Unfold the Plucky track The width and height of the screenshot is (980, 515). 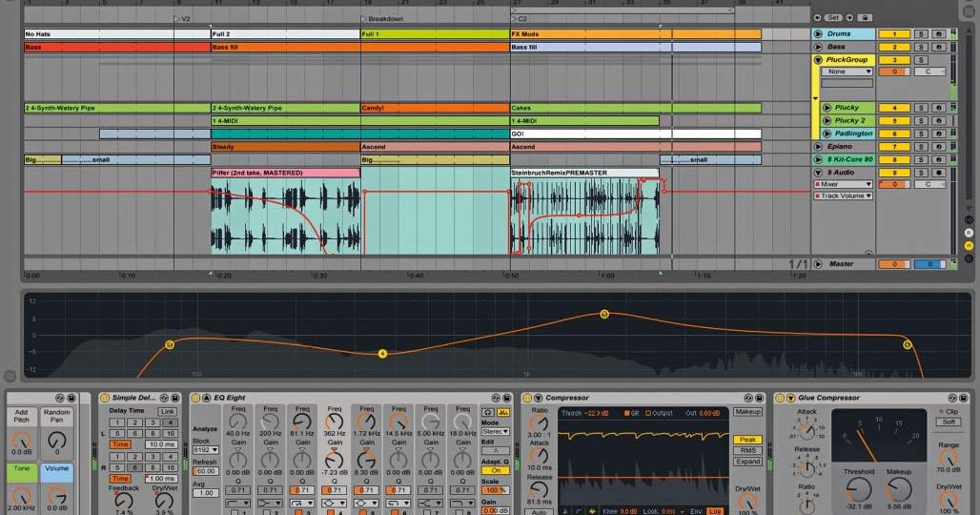tap(827, 108)
